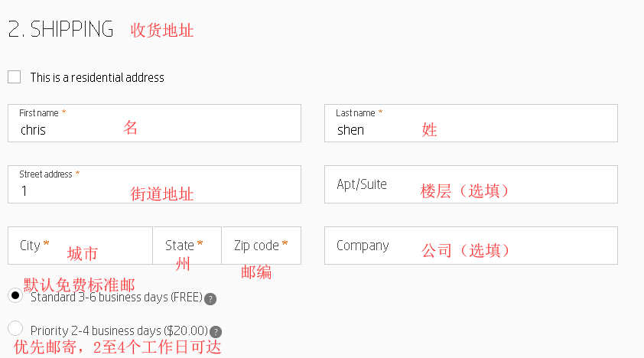The height and width of the screenshot is (358, 644).
Task: Click the red 默认免费标准邮 annotation text
Action: (79, 285)
